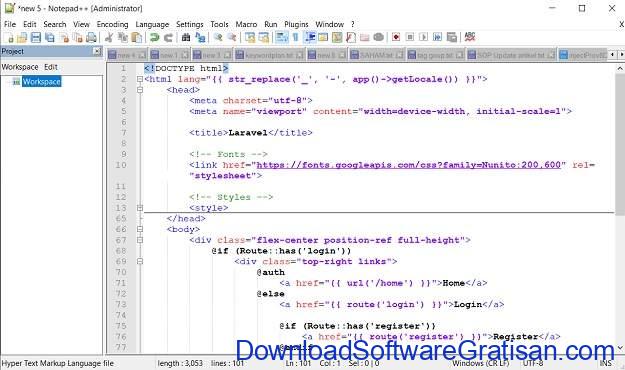The height and width of the screenshot is (370, 625).
Task: Toggle synchronize vertical scrolling
Action: (250, 37)
